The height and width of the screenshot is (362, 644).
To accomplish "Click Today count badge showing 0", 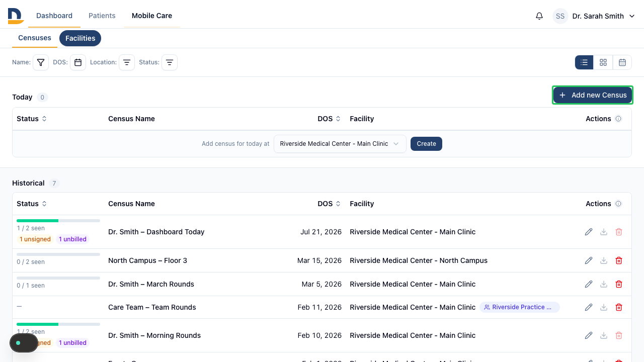I will point(42,98).
